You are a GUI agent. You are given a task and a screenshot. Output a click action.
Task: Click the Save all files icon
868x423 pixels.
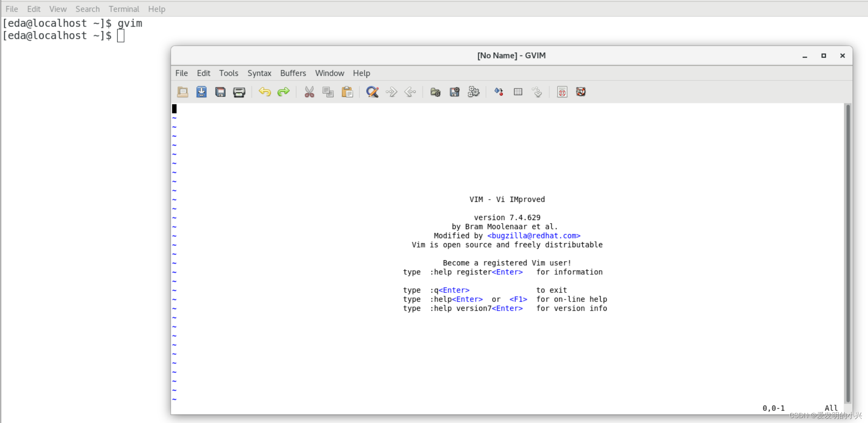click(x=220, y=92)
